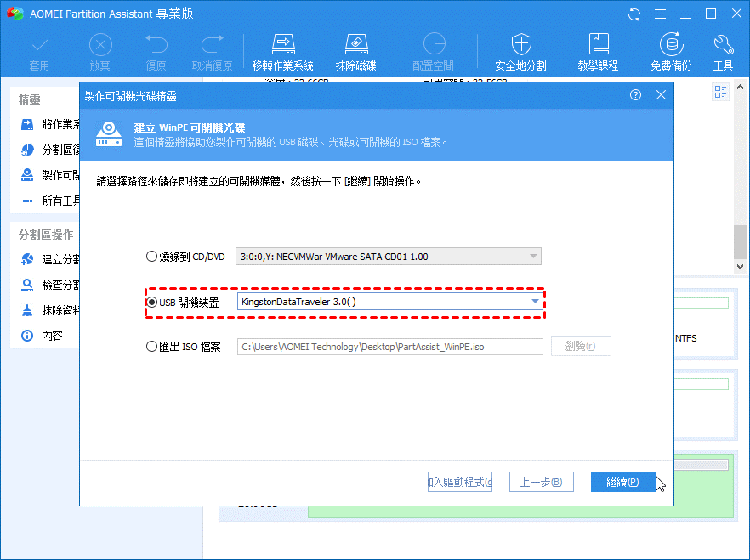Open Safe Partition (安全地分割) shield icon

(521, 44)
